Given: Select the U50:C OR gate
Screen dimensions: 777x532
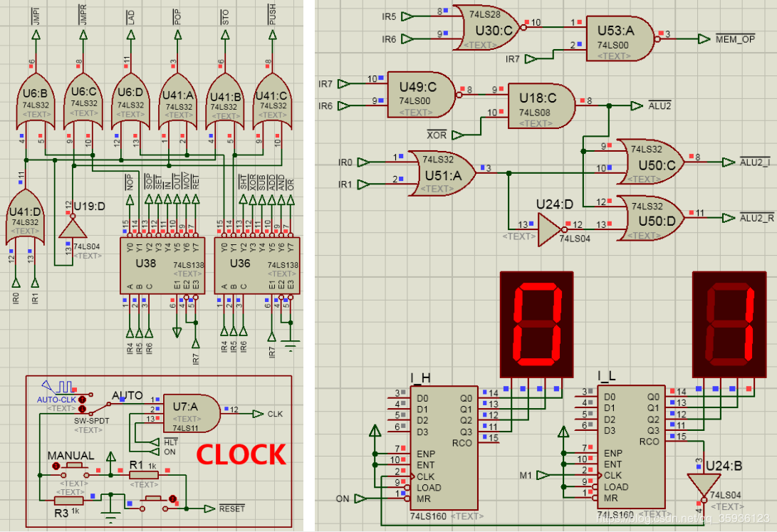Looking at the screenshot, I should click(649, 162).
